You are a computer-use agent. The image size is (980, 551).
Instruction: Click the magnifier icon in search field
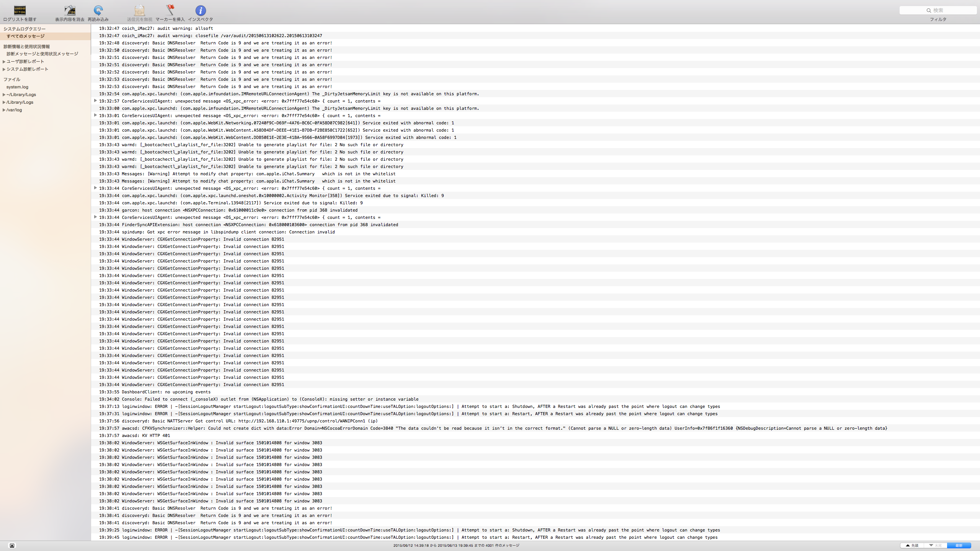[929, 10]
